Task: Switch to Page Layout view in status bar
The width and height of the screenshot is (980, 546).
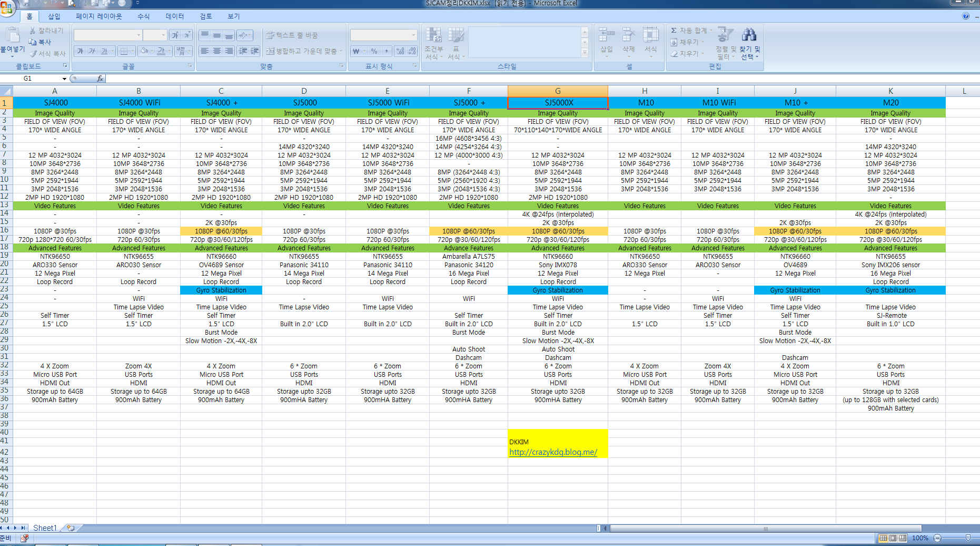Action: 893,538
